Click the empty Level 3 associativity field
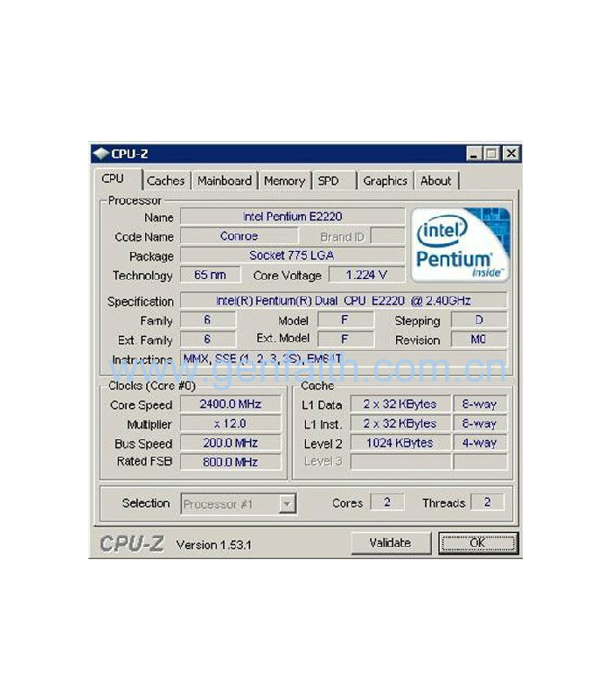This screenshot has width=612, height=700. tap(480, 462)
